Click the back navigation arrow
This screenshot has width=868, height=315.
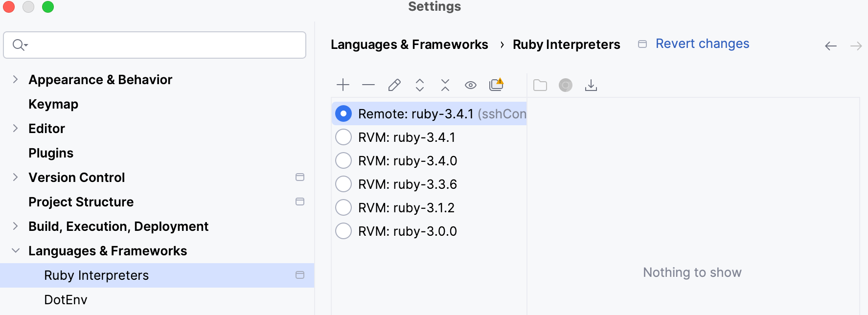pyautogui.click(x=830, y=45)
